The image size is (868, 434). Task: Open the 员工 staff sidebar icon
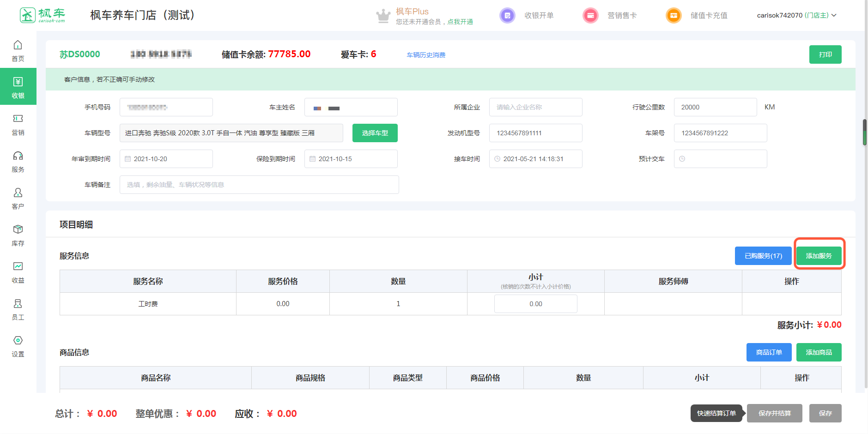tap(18, 309)
